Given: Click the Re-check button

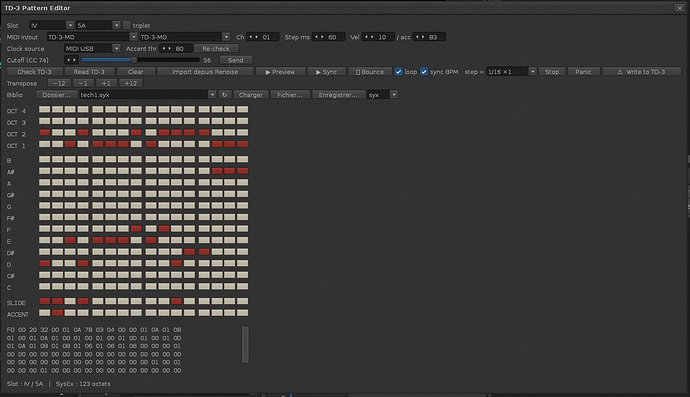Looking at the screenshot, I should point(216,48).
